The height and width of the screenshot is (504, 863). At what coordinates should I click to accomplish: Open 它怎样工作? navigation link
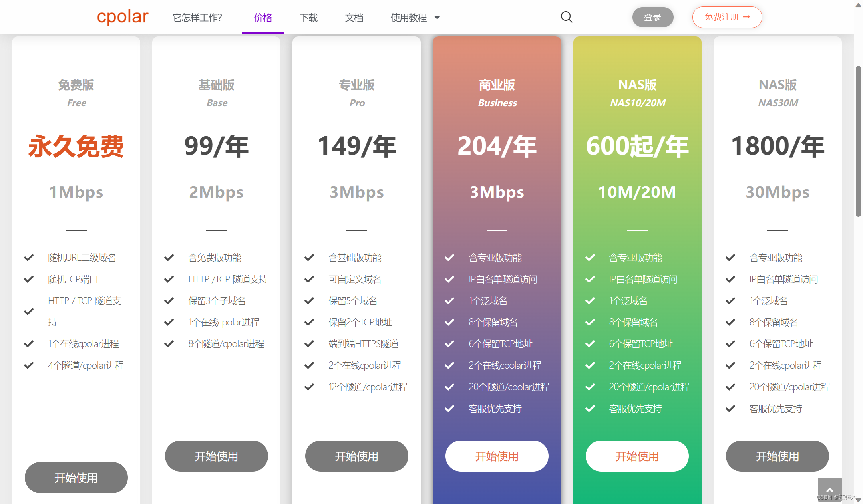coord(197,18)
